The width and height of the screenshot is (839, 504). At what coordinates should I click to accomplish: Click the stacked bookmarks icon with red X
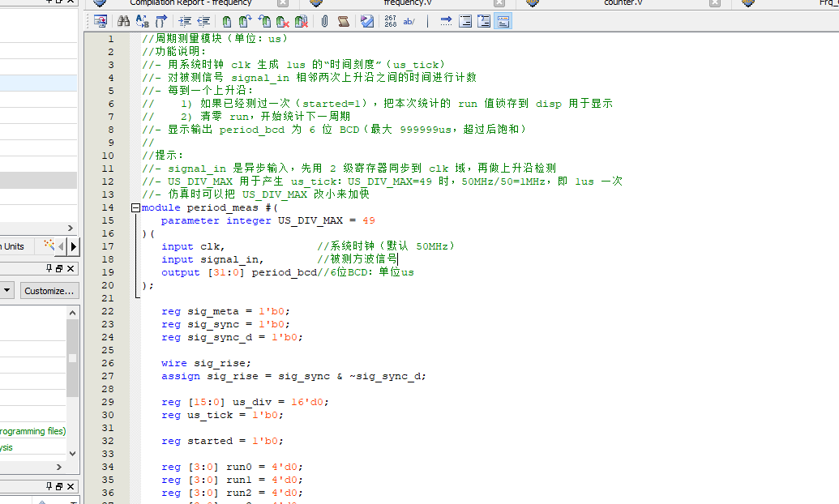coord(302,21)
